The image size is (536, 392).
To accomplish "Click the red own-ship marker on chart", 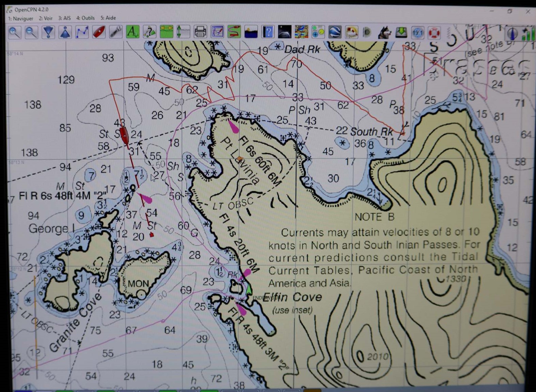I will click(x=124, y=134).
